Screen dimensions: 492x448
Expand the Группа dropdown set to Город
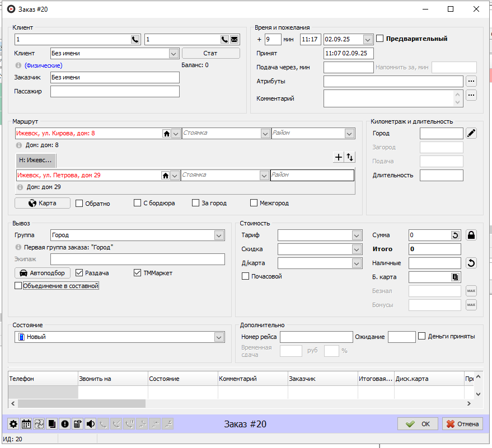pos(219,235)
